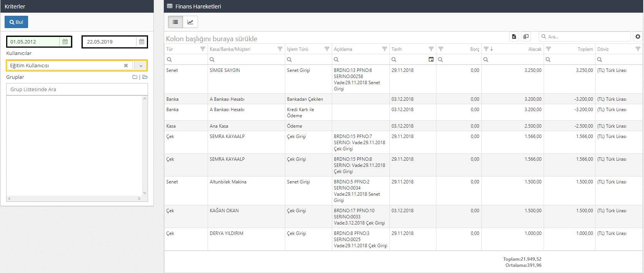Export the grid to Excel
The image size is (644, 273).
[x=514, y=37]
